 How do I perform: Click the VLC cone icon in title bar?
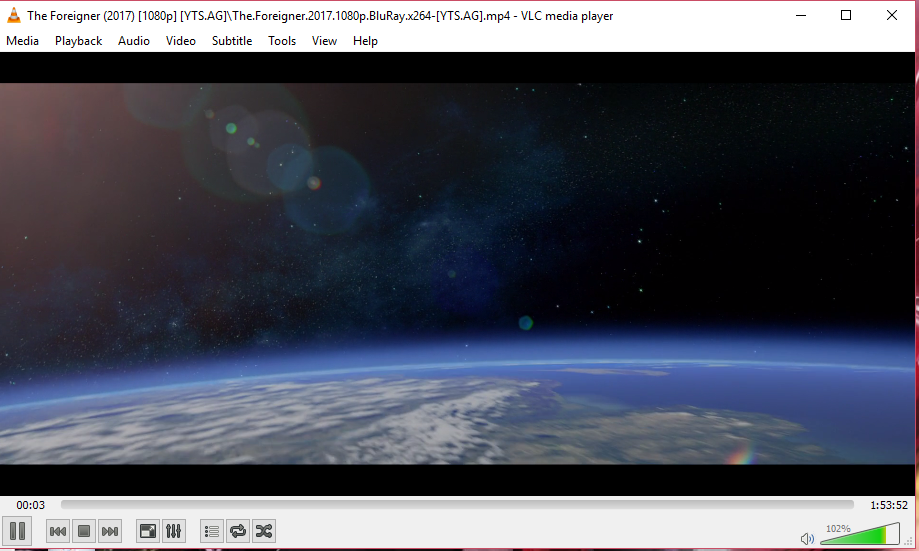[x=13, y=15]
